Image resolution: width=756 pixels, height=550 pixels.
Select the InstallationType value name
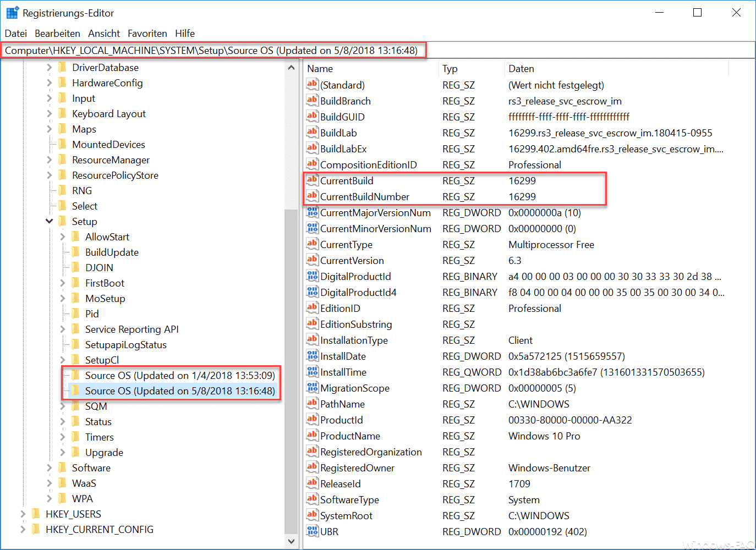coord(354,340)
